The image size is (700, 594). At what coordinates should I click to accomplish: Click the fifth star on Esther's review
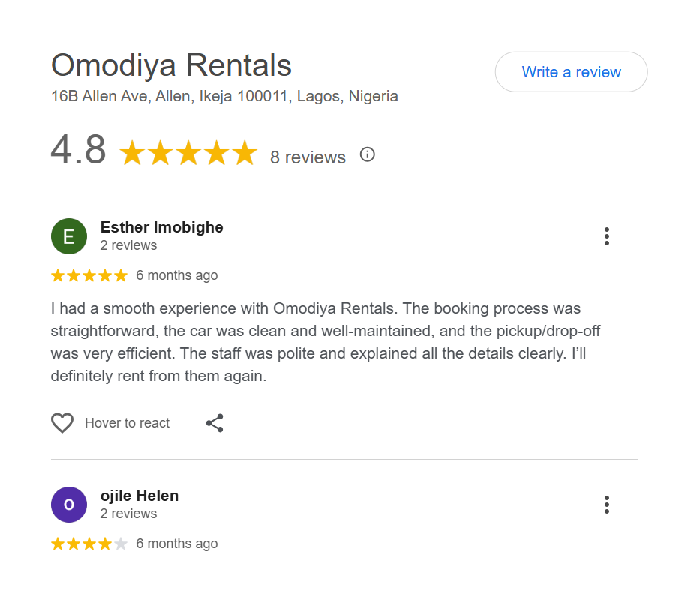point(120,275)
